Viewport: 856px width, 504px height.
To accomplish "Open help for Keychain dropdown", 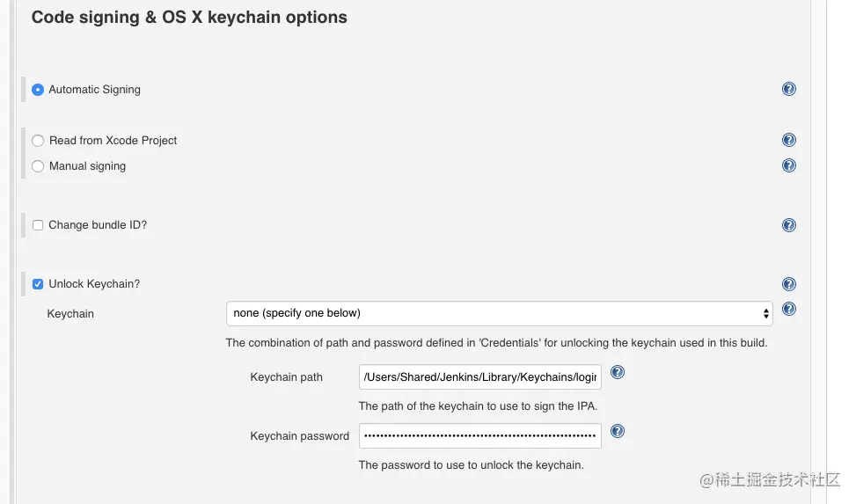I will coord(789,309).
